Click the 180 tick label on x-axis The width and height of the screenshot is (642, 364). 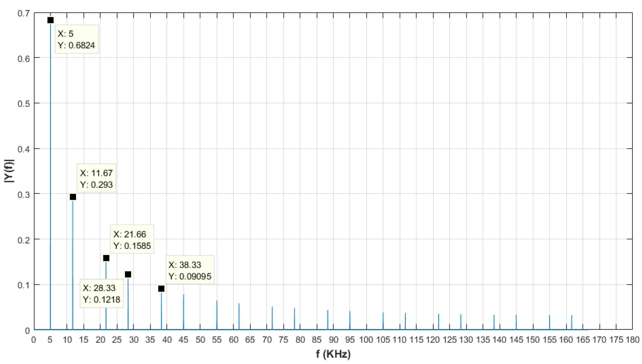(x=633, y=340)
